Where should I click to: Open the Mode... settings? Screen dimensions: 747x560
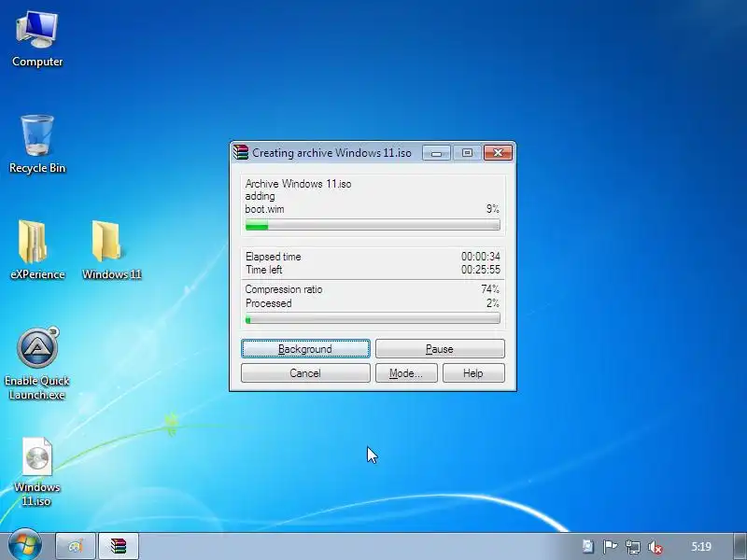[406, 372]
